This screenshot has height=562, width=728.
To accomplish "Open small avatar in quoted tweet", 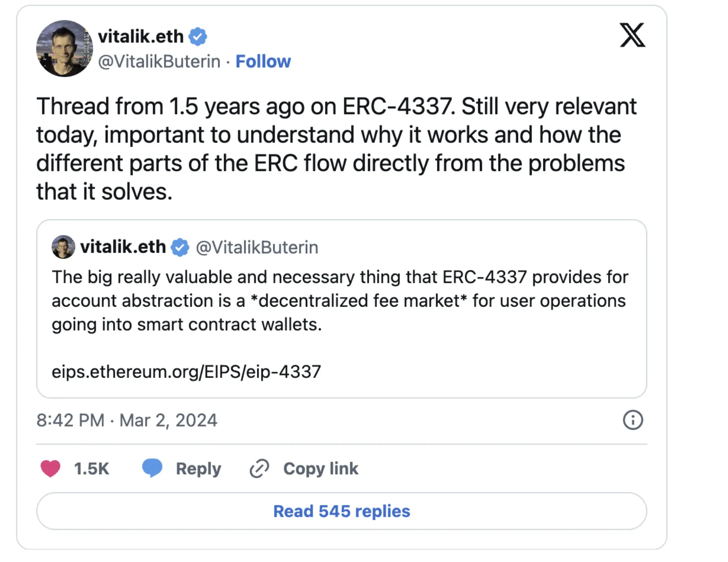I will (x=63, y=247).
